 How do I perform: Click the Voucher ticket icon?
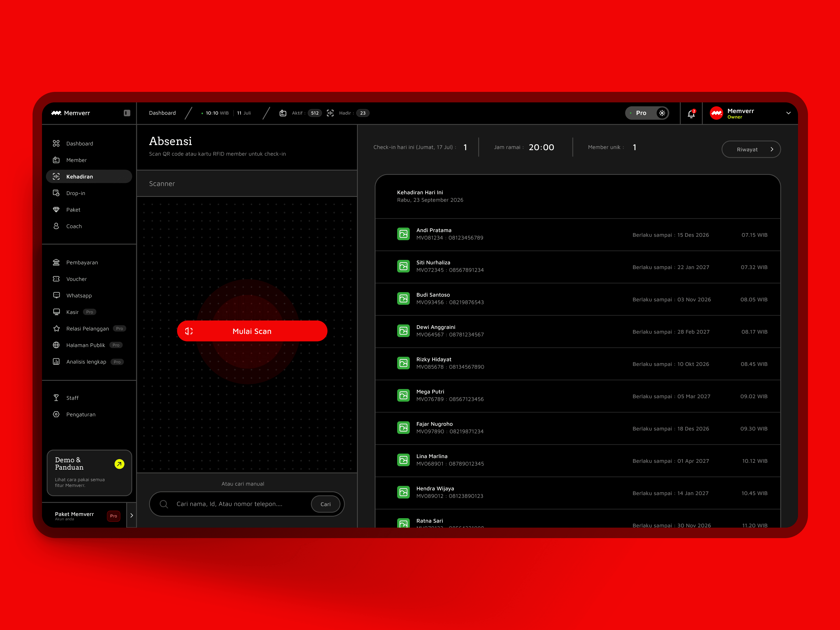(x=56, y=279)
